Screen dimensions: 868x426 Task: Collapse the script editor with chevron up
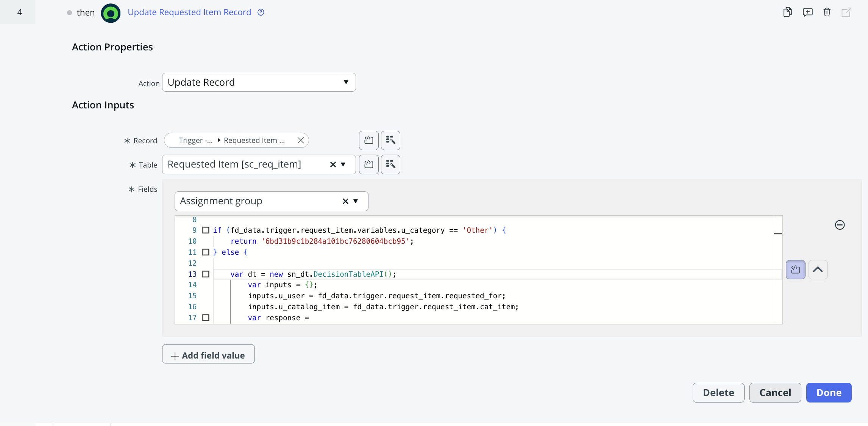click(x=818, y=269)
